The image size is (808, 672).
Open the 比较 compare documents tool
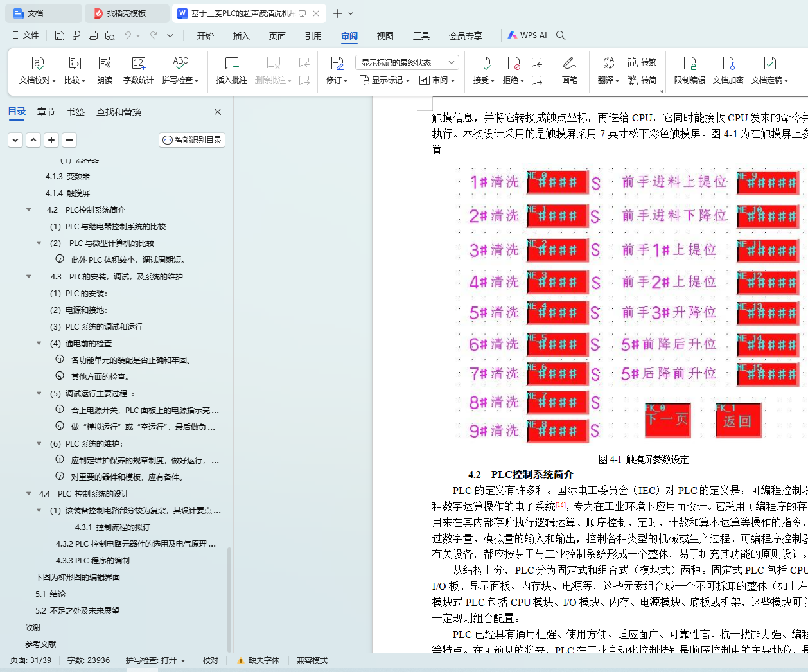coord(75,71)
